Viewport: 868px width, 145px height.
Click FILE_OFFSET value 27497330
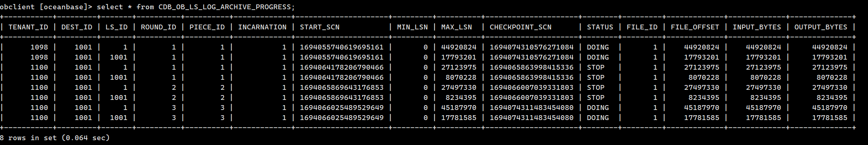[x=702, y=87]
